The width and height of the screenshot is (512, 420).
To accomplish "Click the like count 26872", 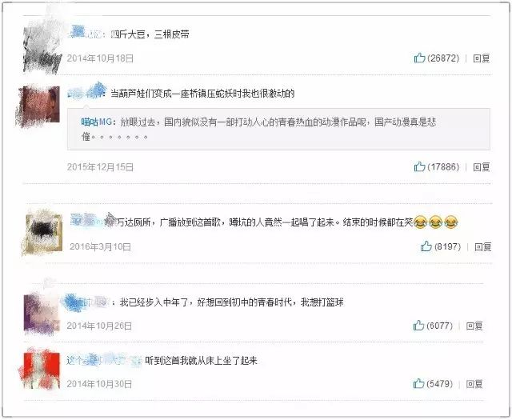I will 443,58.
